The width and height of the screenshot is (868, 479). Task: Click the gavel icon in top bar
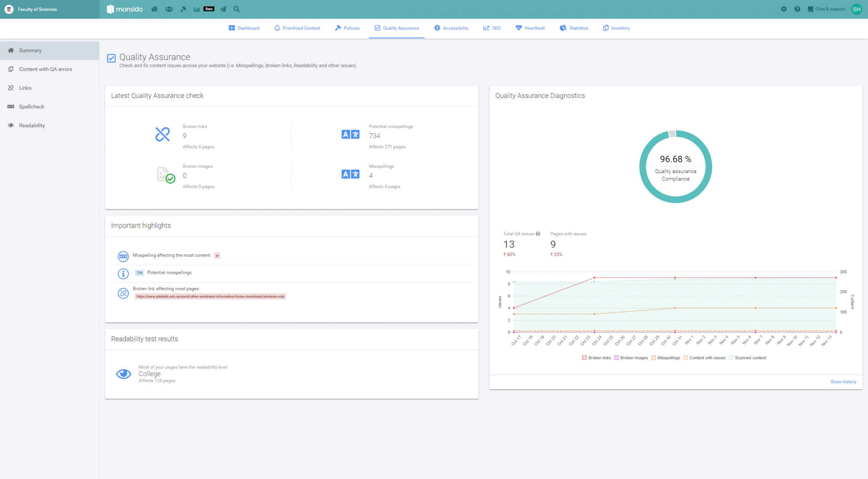(183, 9)
